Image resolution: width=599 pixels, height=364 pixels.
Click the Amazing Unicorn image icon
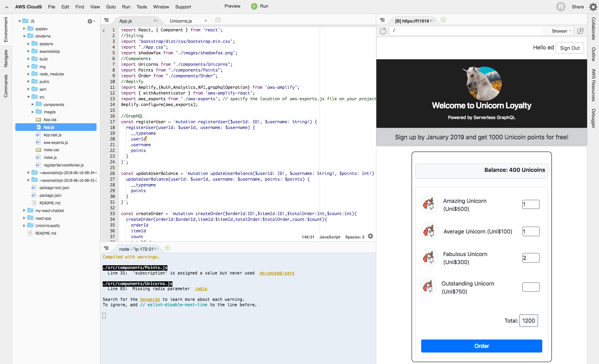429,204
